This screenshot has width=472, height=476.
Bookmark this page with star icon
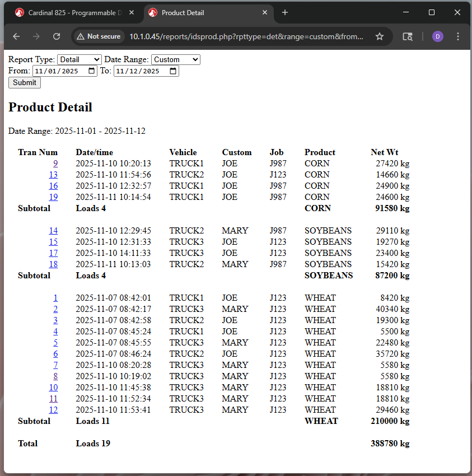(380, 36)
